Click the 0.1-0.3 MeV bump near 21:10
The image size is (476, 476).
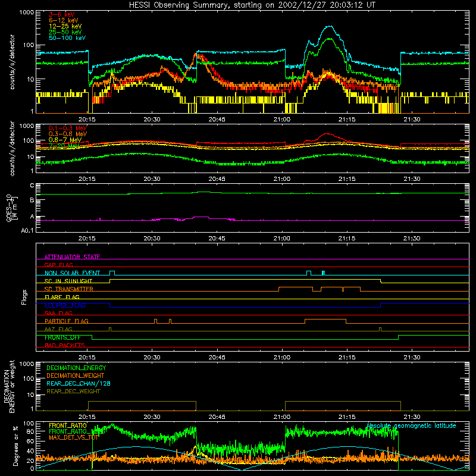click(x=327, y=134)
